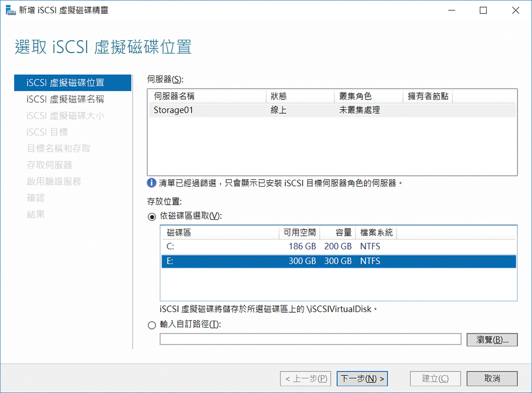
Task: Select the 輸入自訂路徑 radio button
Action: [152, 325]
